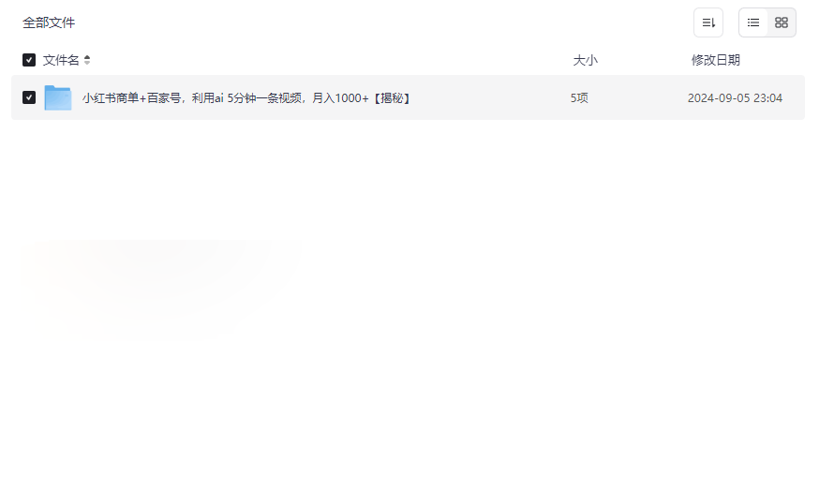The image size is (819, 504).
Task: Click the ascending up-arrow next to 文件名
Action: coord(87,57)
